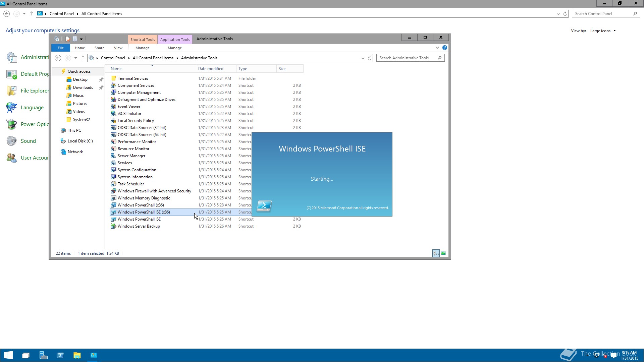Image resolution: width=644 pixels, height=362 pixels.
Task: Click the help question mark icon
Action: [444, 48]
